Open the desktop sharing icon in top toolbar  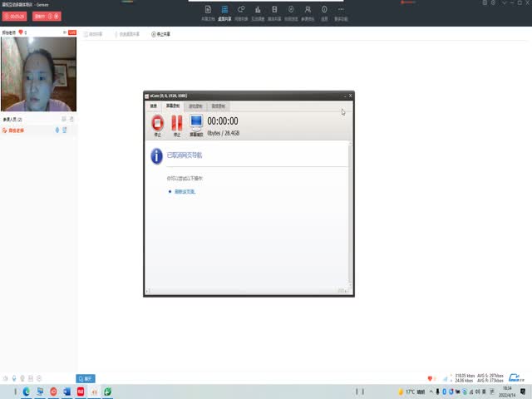click(224, 12)
